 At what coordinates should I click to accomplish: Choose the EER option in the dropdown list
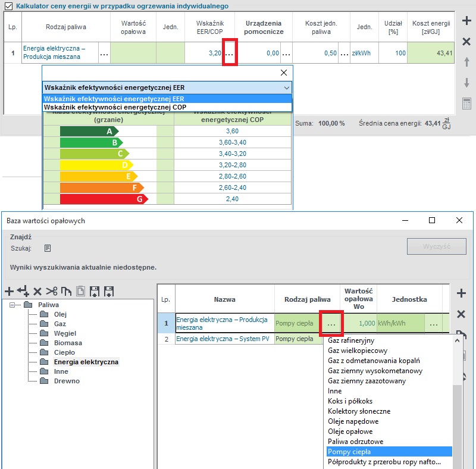pyautogui.click(x=167, y=99)
